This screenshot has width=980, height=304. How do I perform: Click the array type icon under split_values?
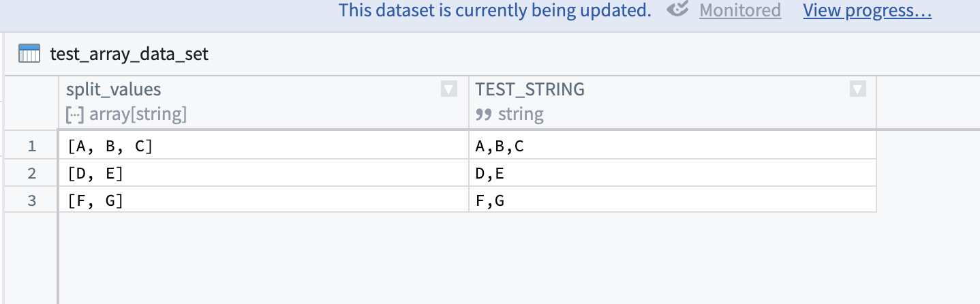[x=74, y=115]
